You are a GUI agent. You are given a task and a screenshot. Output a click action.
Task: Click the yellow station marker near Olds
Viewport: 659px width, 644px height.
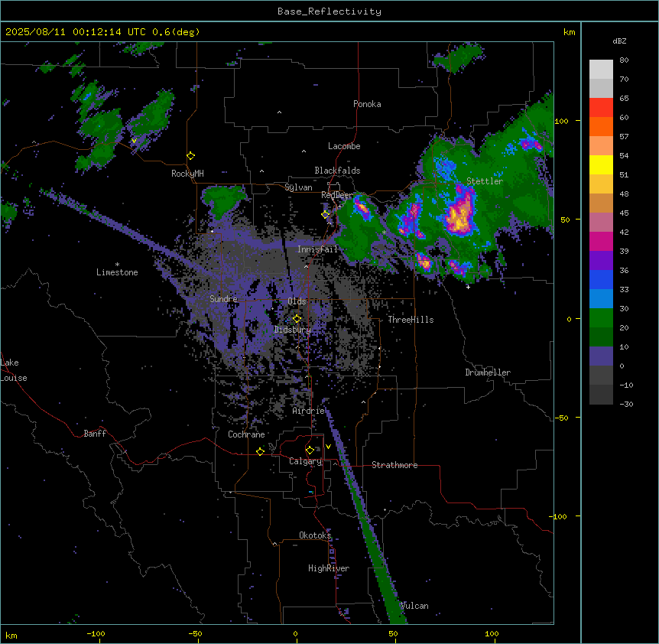(x=297, y=319)
